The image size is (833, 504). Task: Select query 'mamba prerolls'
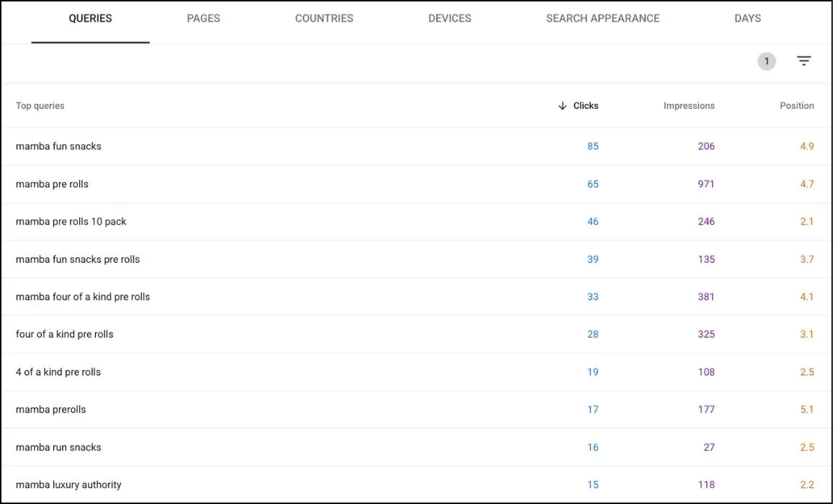pos(50,410)
